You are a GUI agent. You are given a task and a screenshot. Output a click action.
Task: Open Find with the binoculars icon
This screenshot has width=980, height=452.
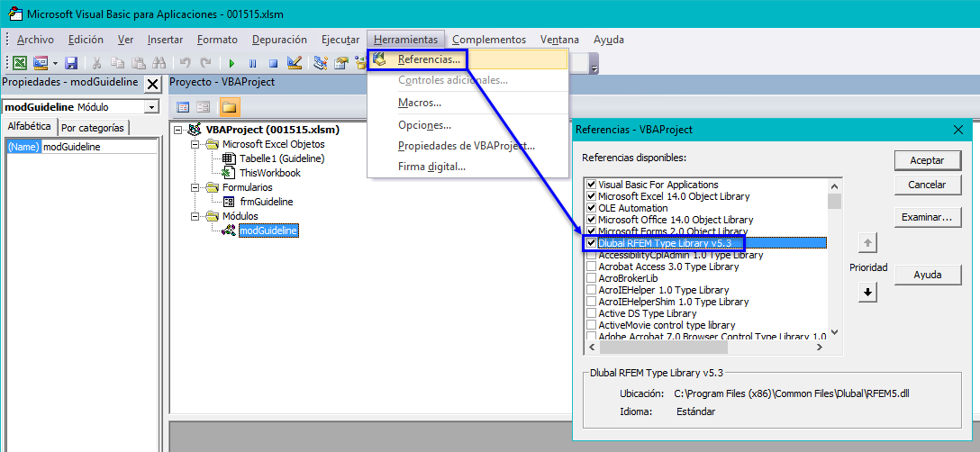pos(159,62)
